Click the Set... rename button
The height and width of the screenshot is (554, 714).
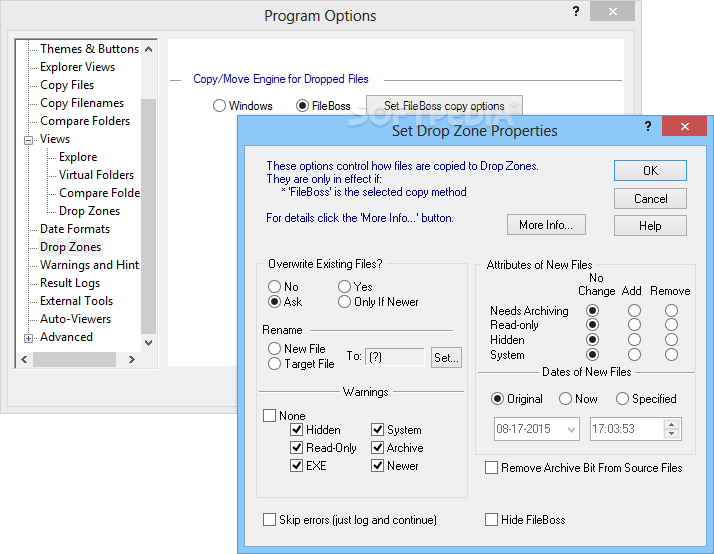click(446, 357)
